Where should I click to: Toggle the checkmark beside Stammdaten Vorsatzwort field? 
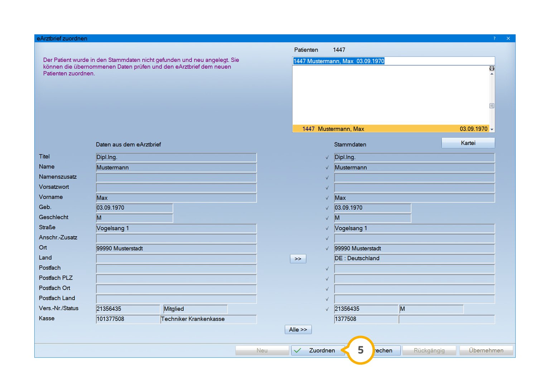tap(327, 188)
